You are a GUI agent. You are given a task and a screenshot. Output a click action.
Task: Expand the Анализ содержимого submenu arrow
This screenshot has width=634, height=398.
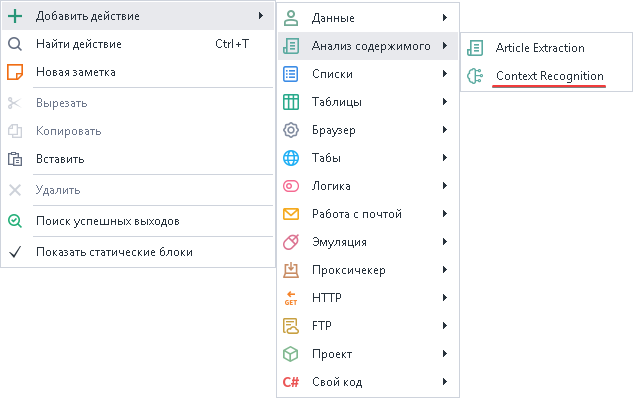pos(444,46)
